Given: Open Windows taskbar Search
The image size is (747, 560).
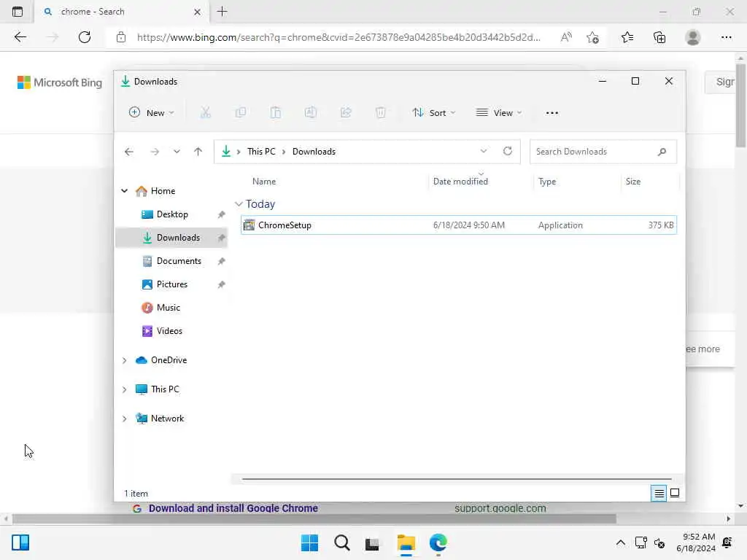Looking at the screenshot, I should pos(341,542).
